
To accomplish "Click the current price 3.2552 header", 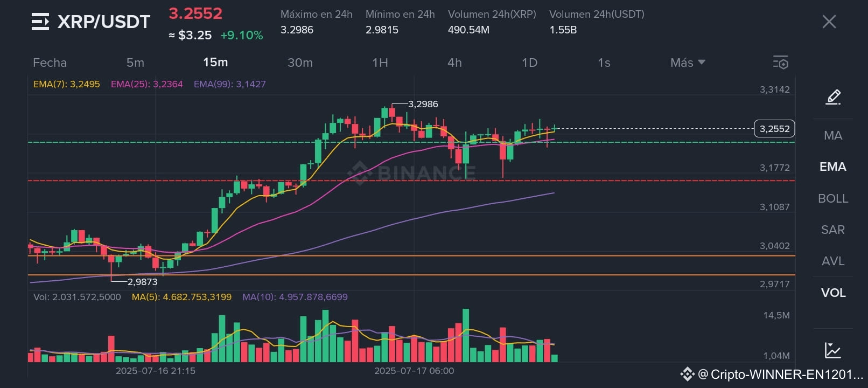I will pos(195,13).
